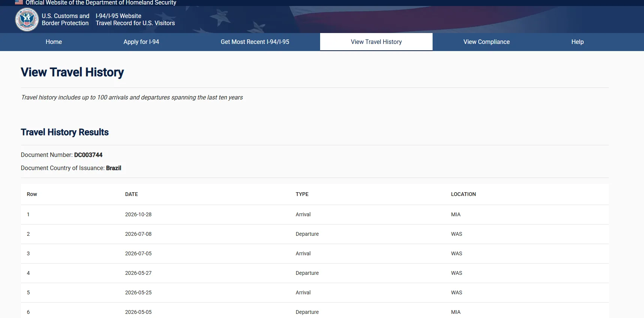Image resolution: width=644 pixels, height=318 pixels.
Task: Open Get Most Recent I-94/I-95 tab
Action: tap(255, 42)
